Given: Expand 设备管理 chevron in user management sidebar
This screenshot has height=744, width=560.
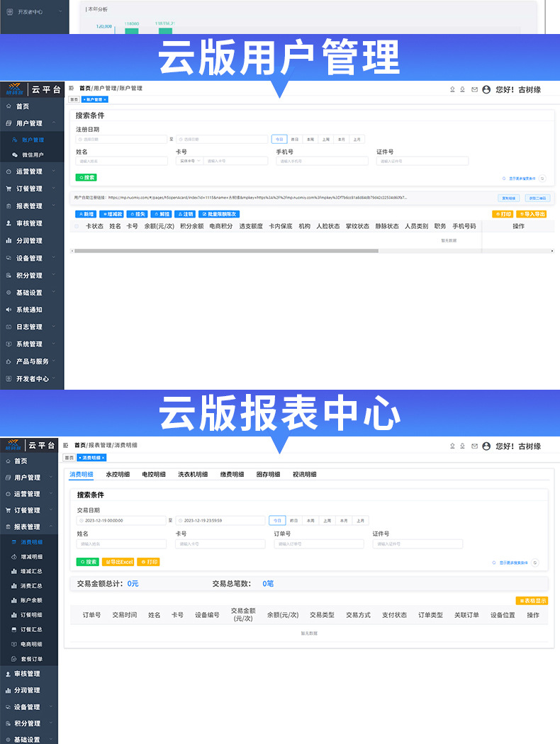Looking at the screenshot, I should (x=54, y=258).
